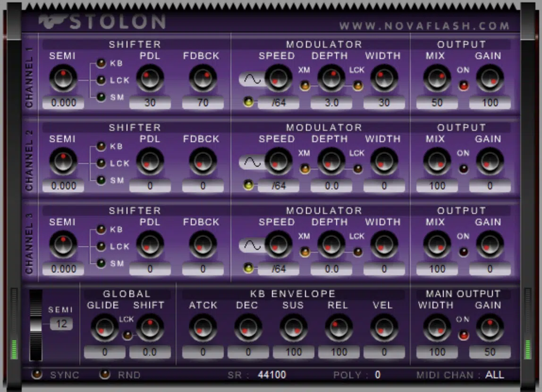Click Channel 1 modulator WIDTH knob

pos(384,78)
